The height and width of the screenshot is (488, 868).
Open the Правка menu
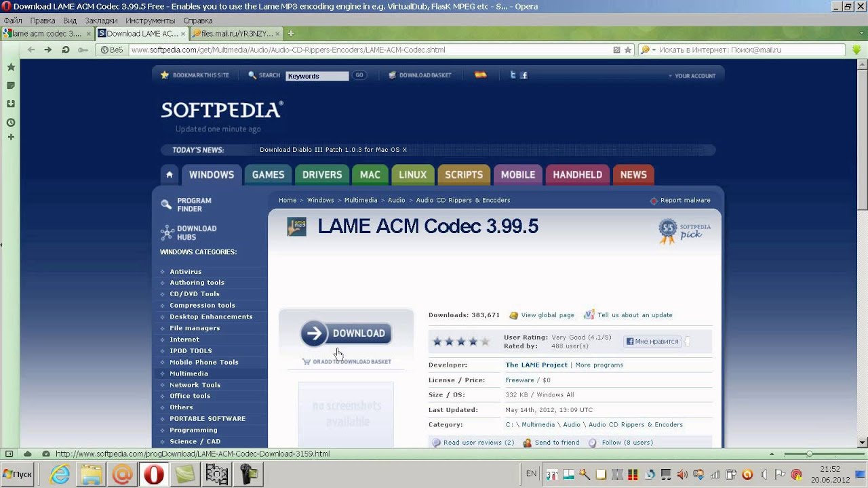pyautogui.click(x=43, y=20)
